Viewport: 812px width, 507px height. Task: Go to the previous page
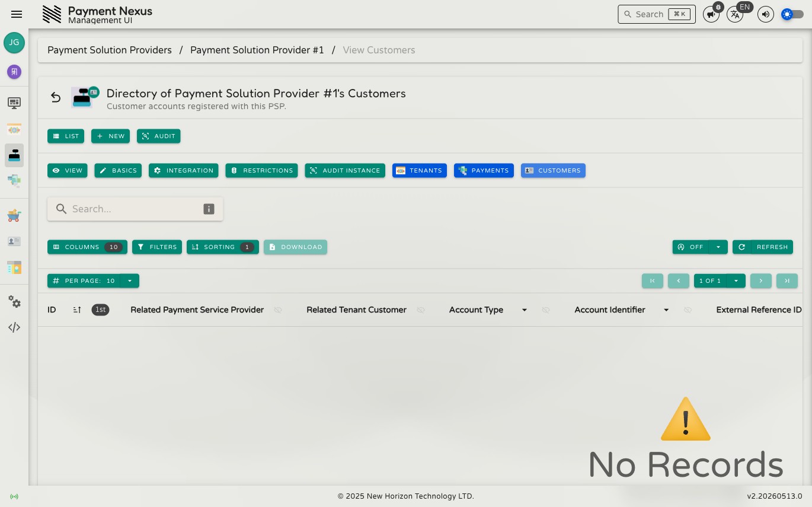pos(679,280)
